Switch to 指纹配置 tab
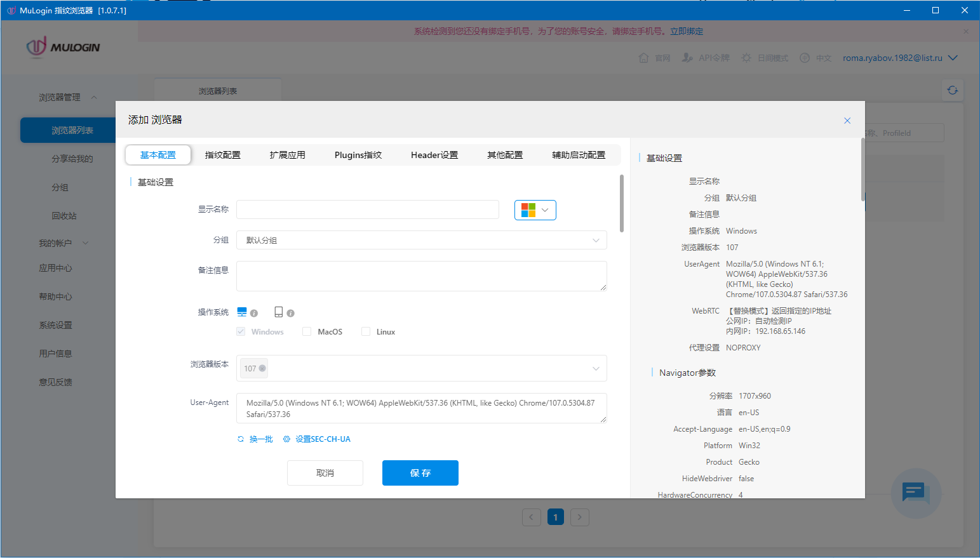The height and width of the screenshot is (558, 980). (223, 155)
